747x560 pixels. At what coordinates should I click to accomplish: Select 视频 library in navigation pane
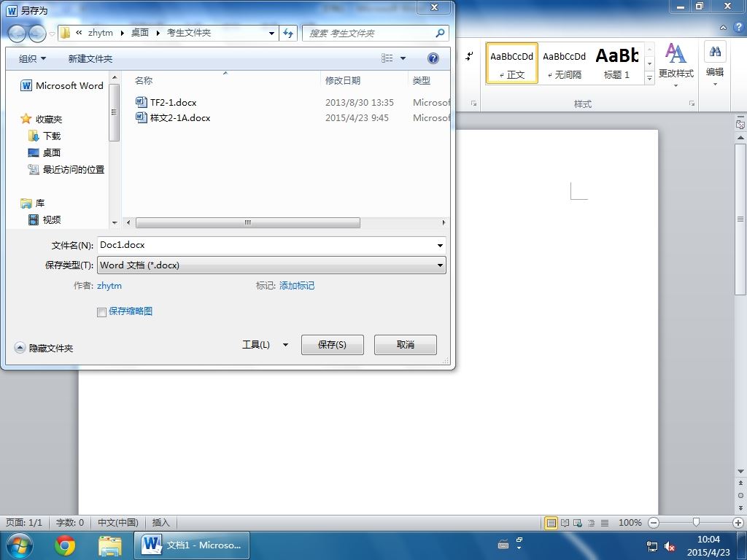pos(44,219)
